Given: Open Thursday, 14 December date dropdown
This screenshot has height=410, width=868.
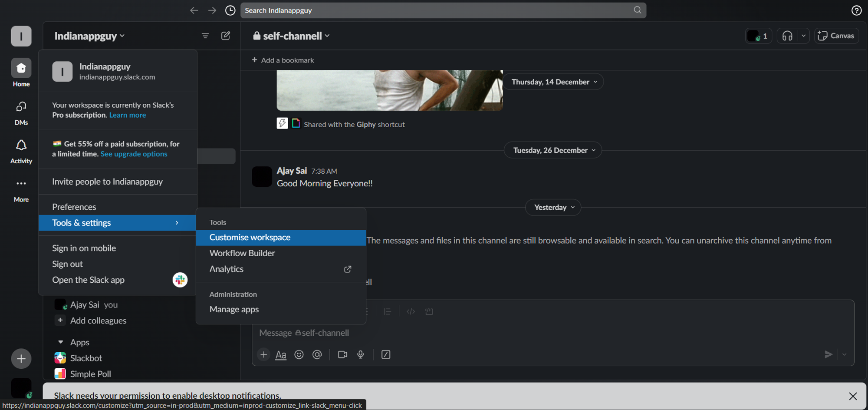Looking at the screenshot, I should click(553, 82).
